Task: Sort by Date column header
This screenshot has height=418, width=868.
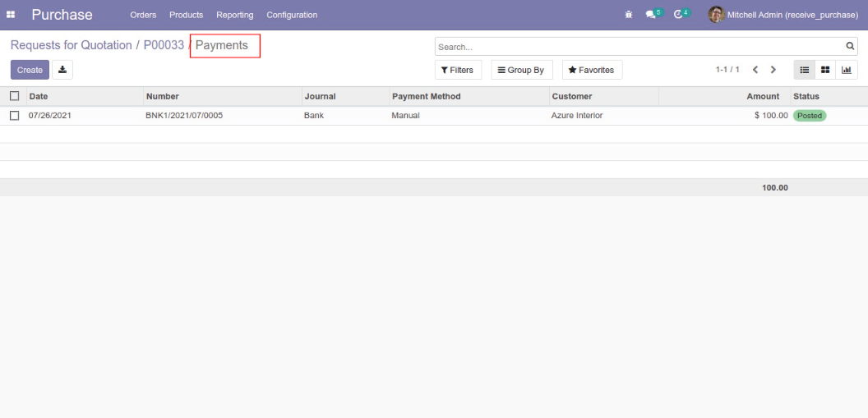Action: [x=85, y=96]
